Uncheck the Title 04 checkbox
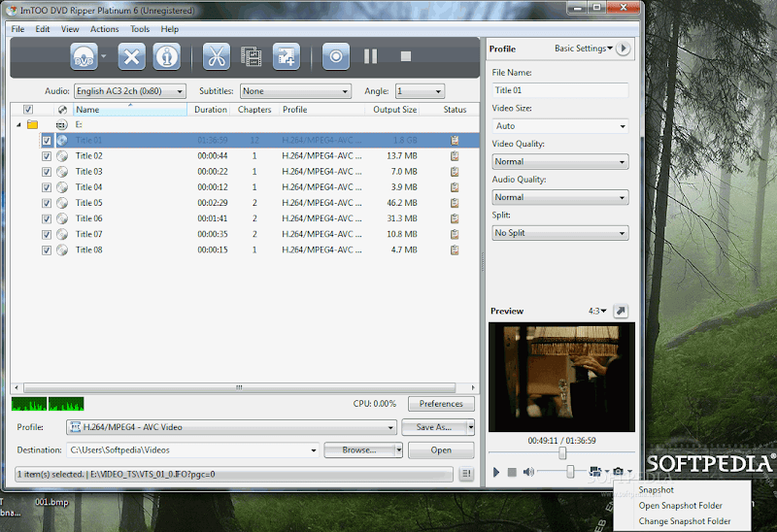777x532 pixels. (x=47, y=187)
